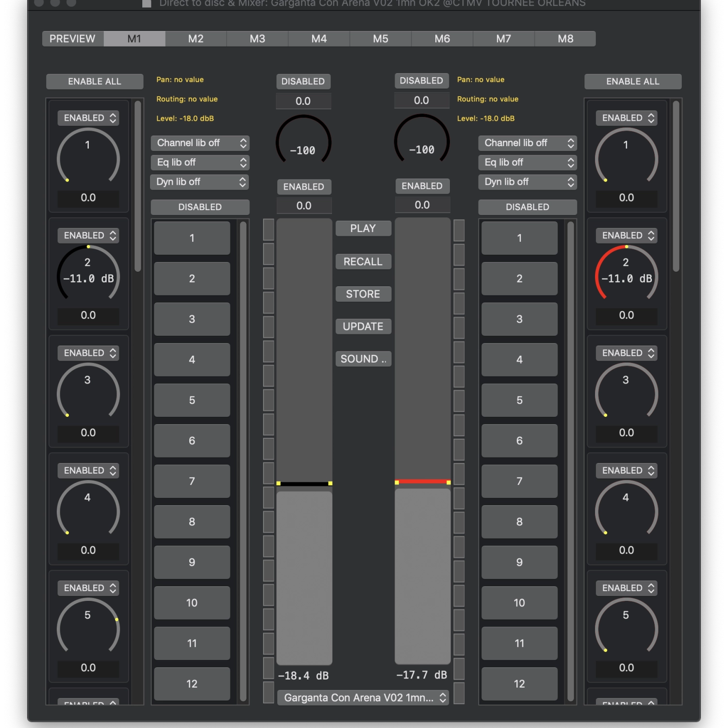Click the left ENABLE ALL button

[95, 82]
